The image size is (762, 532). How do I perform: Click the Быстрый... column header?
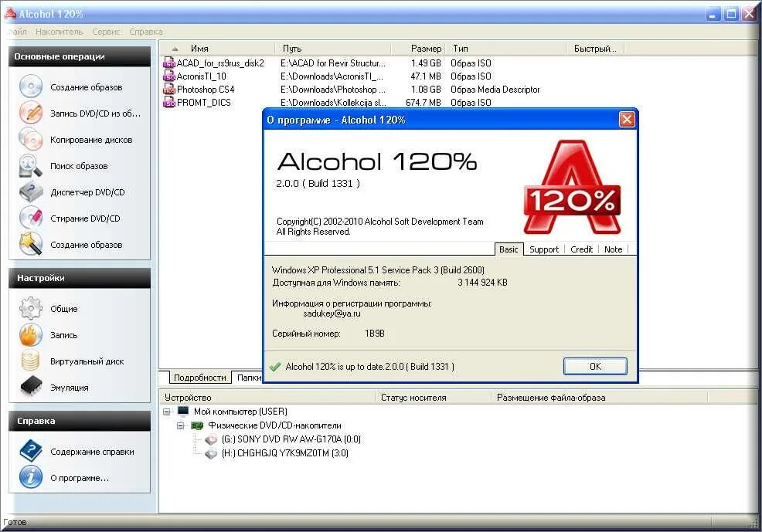595,49
